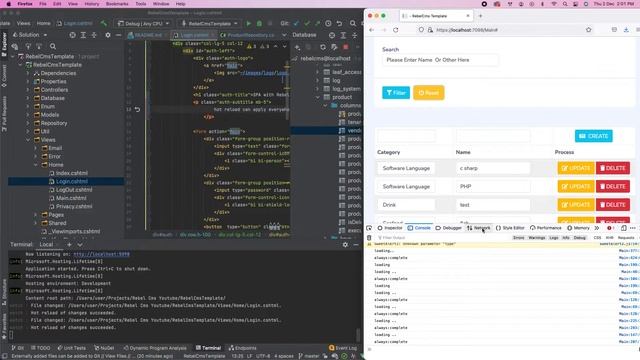Open the Style Editor tab in devtools

(510, 228)
